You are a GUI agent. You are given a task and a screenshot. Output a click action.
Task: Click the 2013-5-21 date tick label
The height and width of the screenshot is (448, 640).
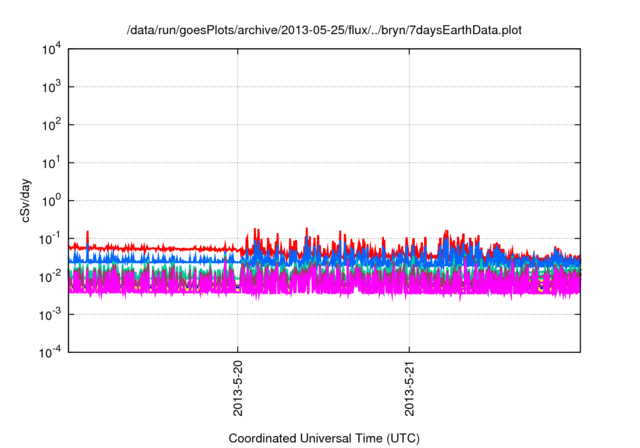pyautogui.click(x=409, y=388)
